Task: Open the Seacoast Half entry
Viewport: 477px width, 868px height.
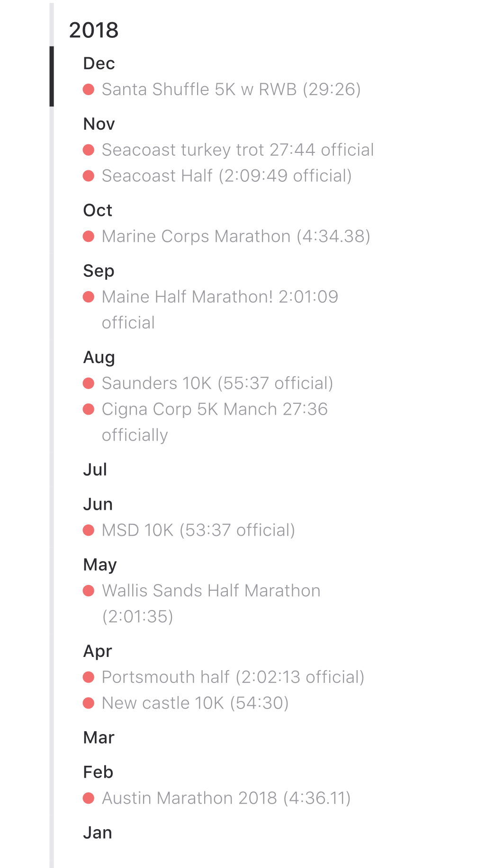Action: (226, 176)
